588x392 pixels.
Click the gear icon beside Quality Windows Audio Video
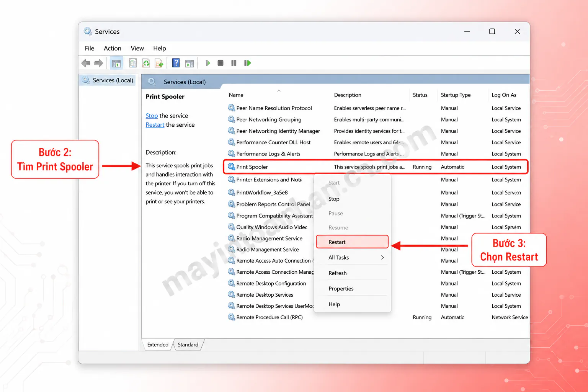click(232, 227)
